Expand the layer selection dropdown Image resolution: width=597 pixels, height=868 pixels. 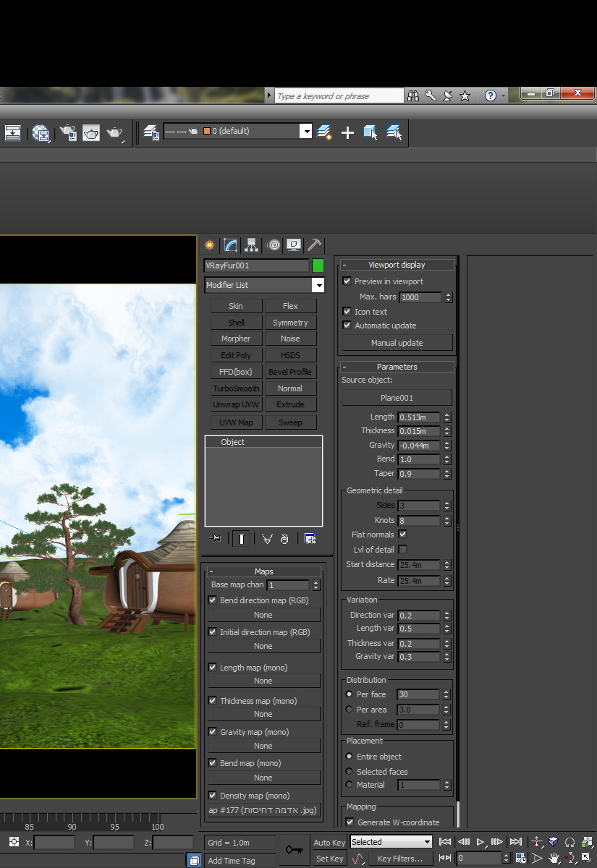306,131
